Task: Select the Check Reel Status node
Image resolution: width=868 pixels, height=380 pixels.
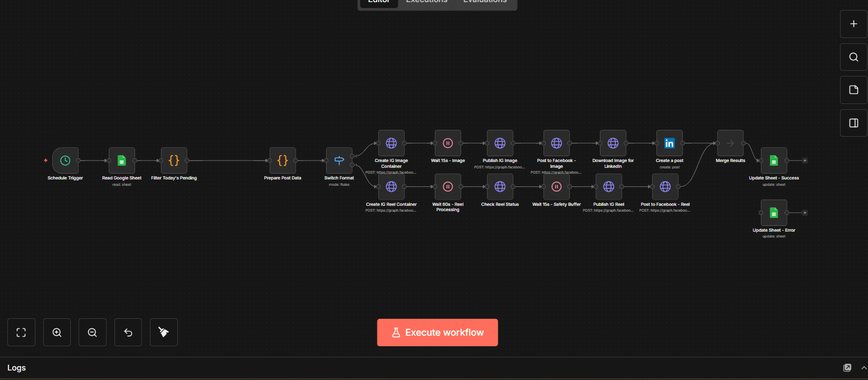Action: (500, 187)
